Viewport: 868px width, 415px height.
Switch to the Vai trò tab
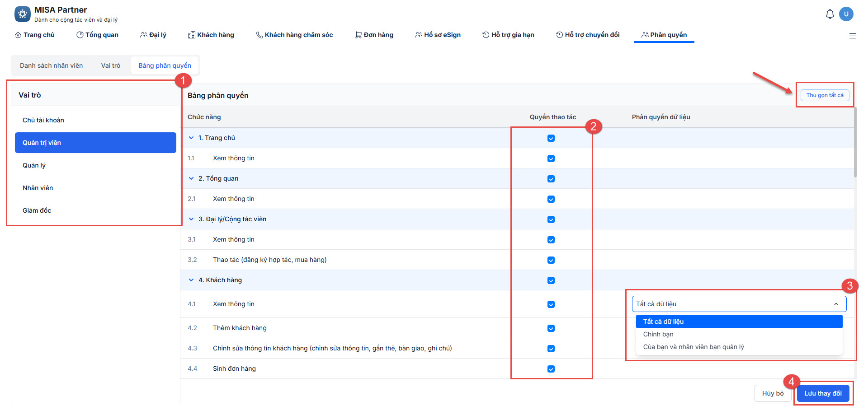pyautogui.click(x=111, y=65)
